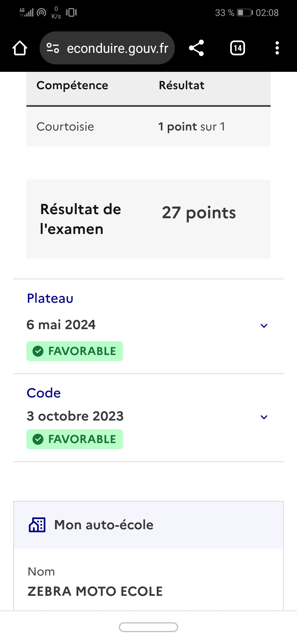Open the Code section heading
297x644 pixels.
(x=44, y=393)
